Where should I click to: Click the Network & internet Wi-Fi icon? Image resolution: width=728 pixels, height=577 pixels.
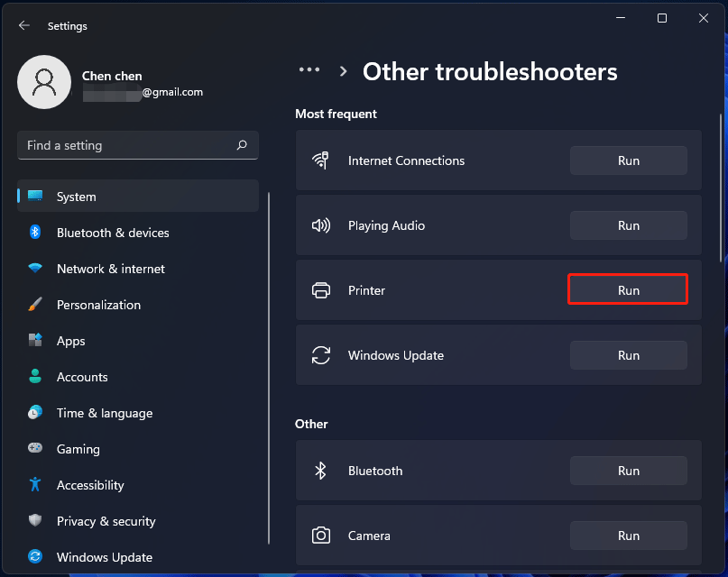35,268
